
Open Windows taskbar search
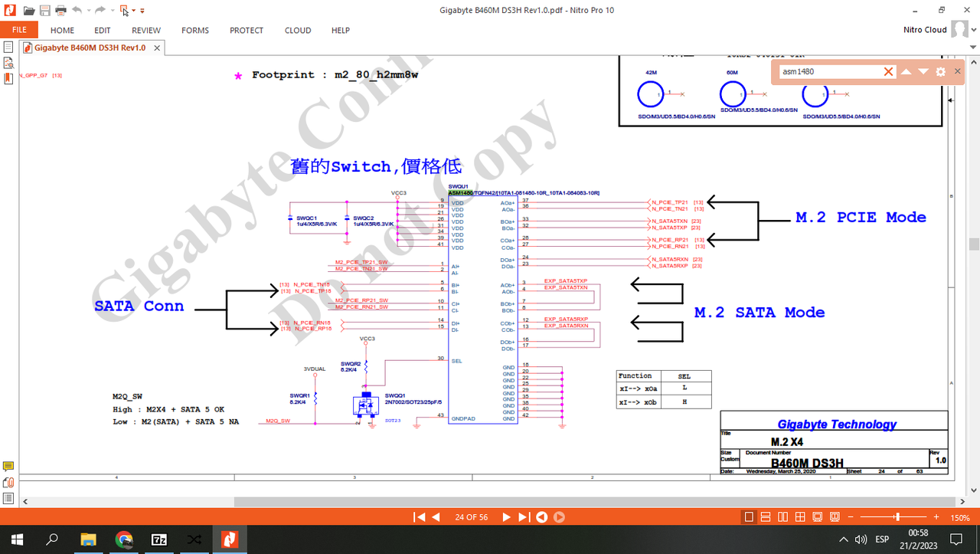52,539
